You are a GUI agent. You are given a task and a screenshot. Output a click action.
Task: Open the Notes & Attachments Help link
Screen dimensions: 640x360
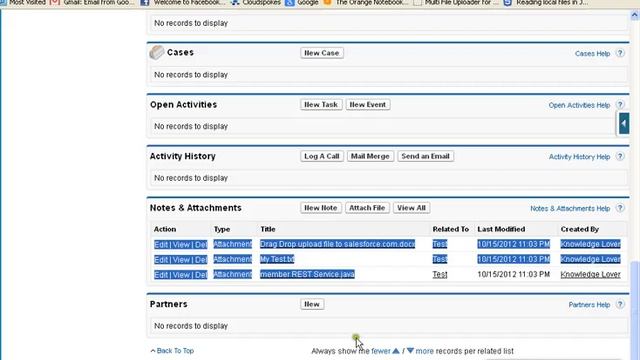click(x=570, y=209)
